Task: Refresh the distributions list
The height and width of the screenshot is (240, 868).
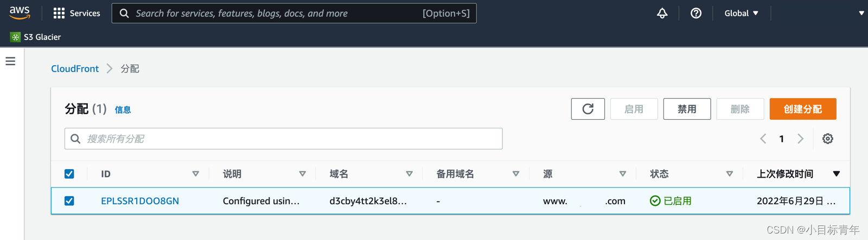Action: (x=588, y=109)
